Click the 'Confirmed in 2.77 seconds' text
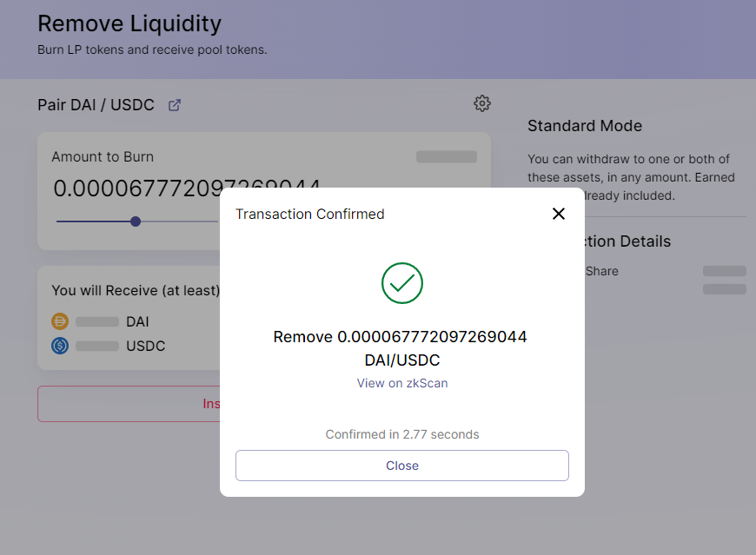Image resolution: width=756 pixels, height=555 pixels. pos(402,434)
